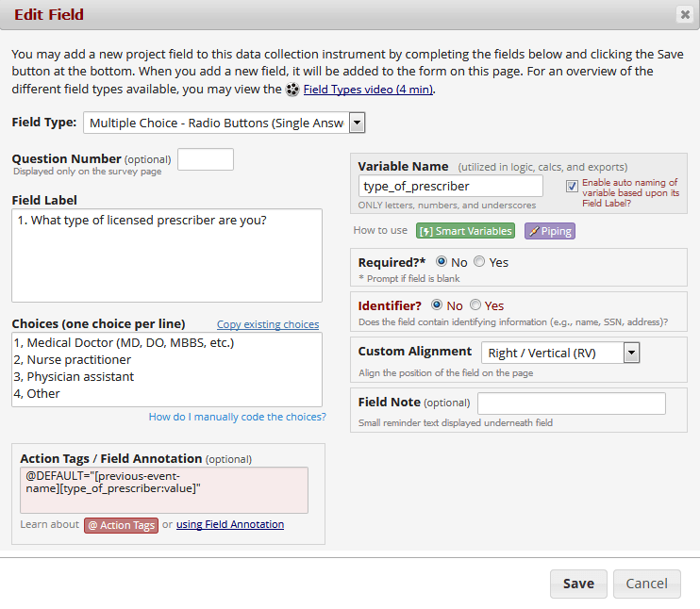Click the Action Tags annotation text box

[x=164, y=490]
